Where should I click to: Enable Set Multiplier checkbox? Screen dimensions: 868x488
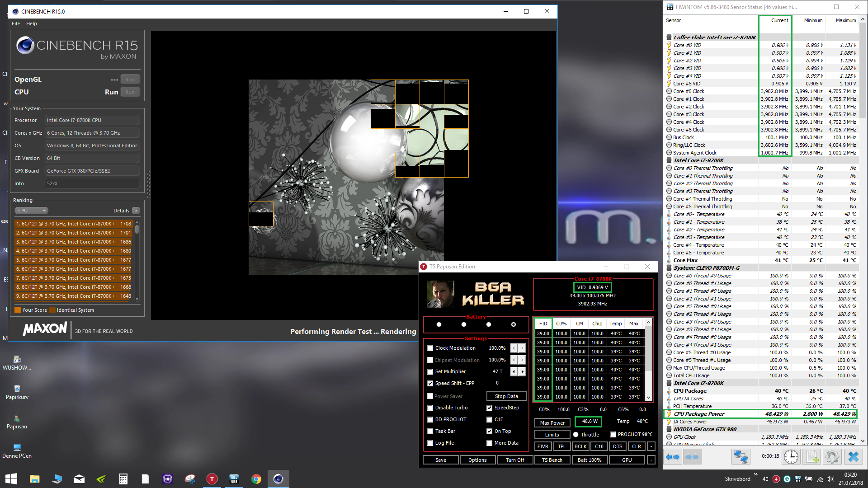(430, 371)
